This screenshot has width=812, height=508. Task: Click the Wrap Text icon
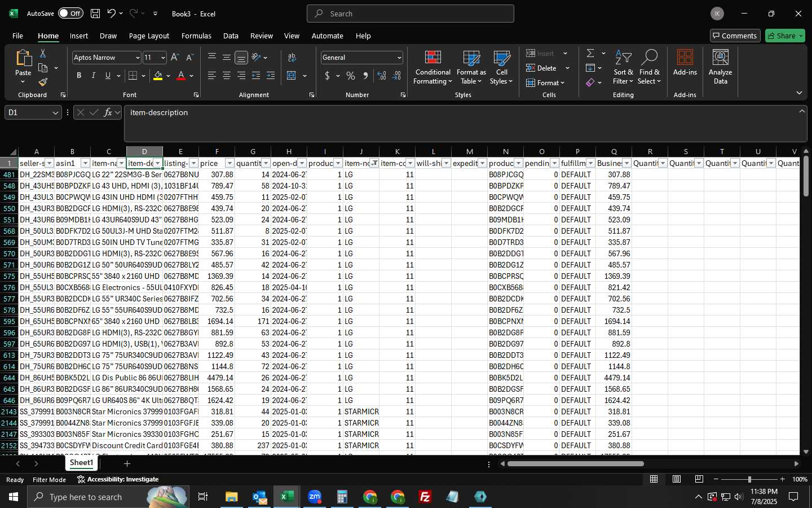(292, 58)
